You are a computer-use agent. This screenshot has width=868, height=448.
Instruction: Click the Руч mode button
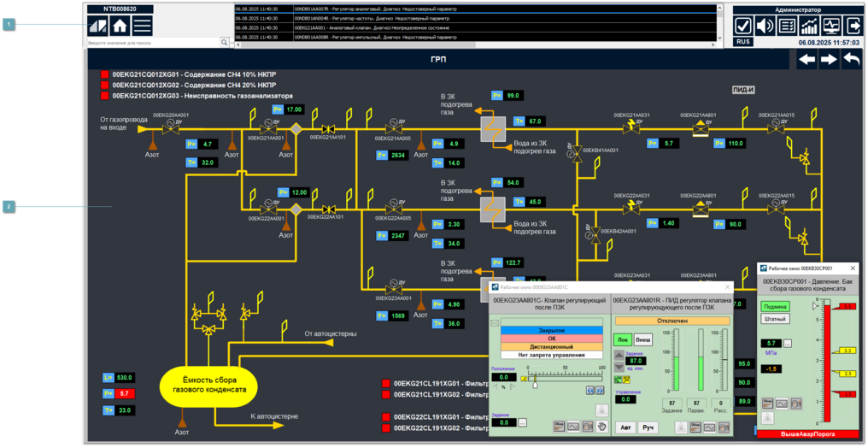648,426
